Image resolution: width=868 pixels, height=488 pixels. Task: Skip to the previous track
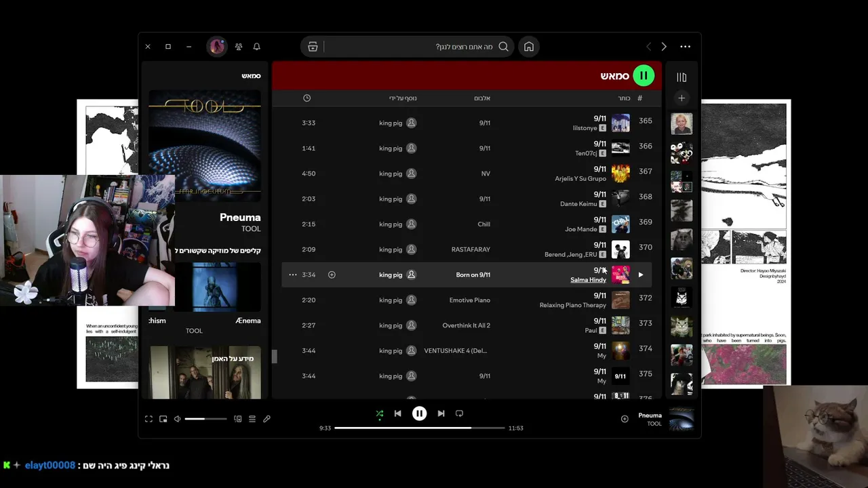coord(398,413)
